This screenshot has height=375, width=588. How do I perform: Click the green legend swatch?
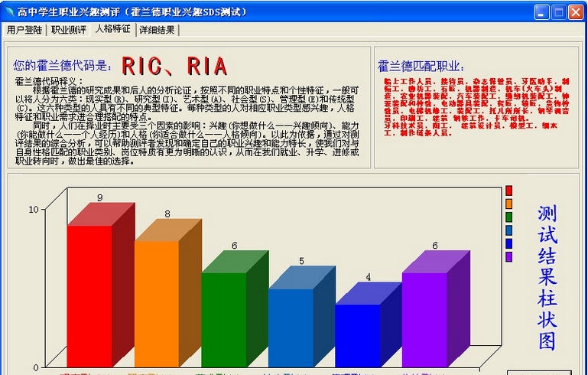(x=509, y=217)
